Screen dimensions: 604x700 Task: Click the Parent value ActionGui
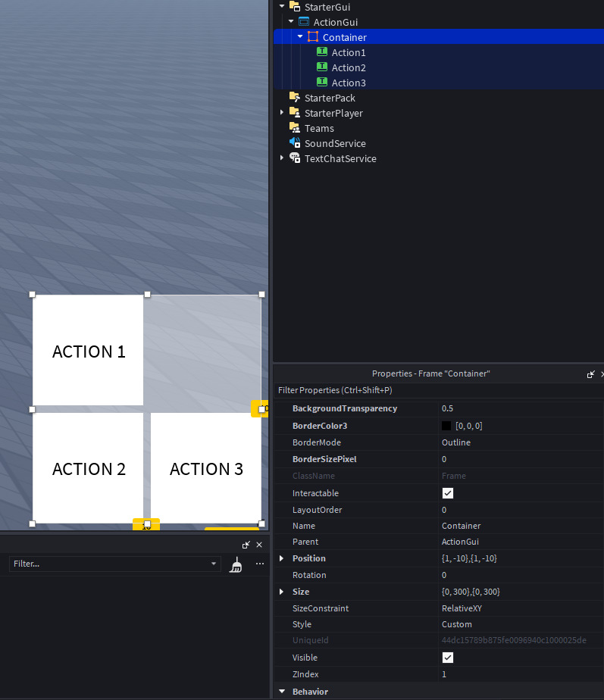(521, 542)
